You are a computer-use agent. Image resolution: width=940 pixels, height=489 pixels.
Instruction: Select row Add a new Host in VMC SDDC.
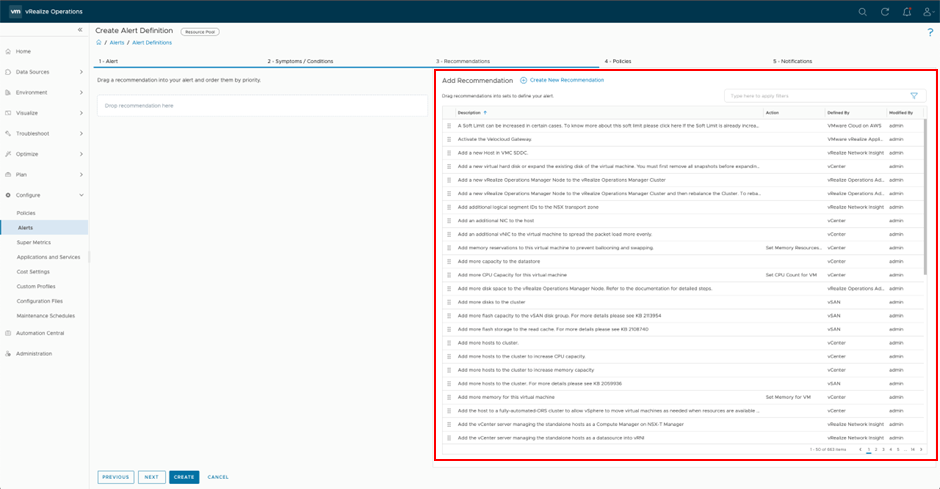tap(683, 153)
